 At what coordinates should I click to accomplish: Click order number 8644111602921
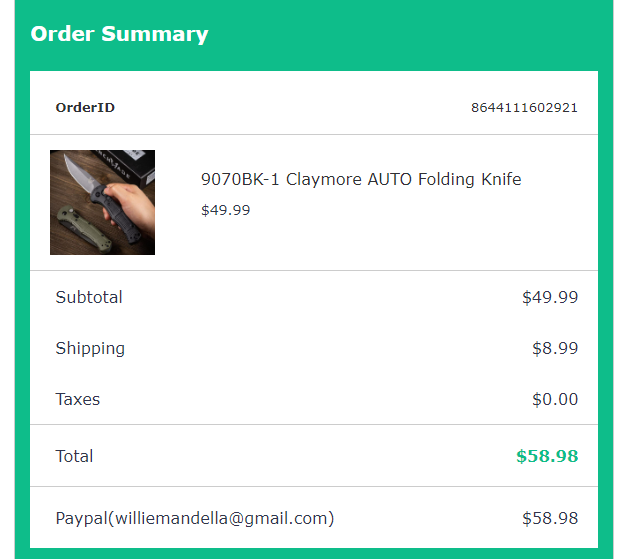coord(524,108)
